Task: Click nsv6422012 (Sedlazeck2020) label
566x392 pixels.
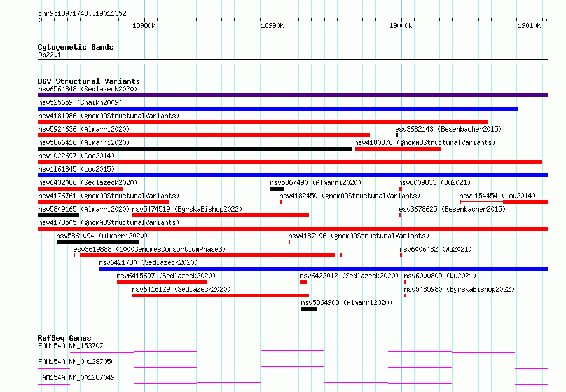Action: click(x=349, y=276)
